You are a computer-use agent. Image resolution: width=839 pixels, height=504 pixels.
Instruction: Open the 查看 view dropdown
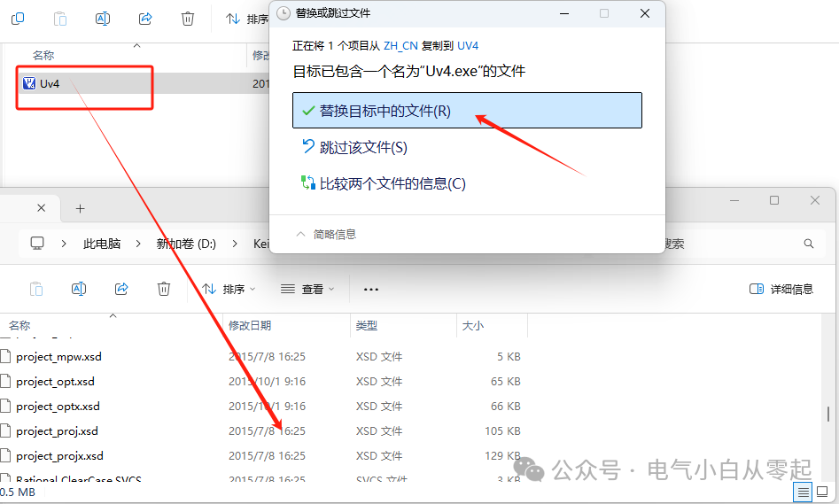(x=307, y=289)
